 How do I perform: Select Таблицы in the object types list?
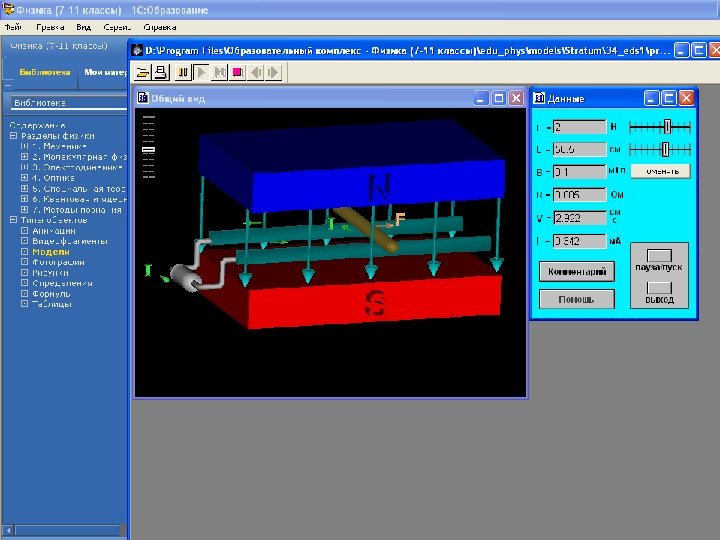(x=52, y=304)
